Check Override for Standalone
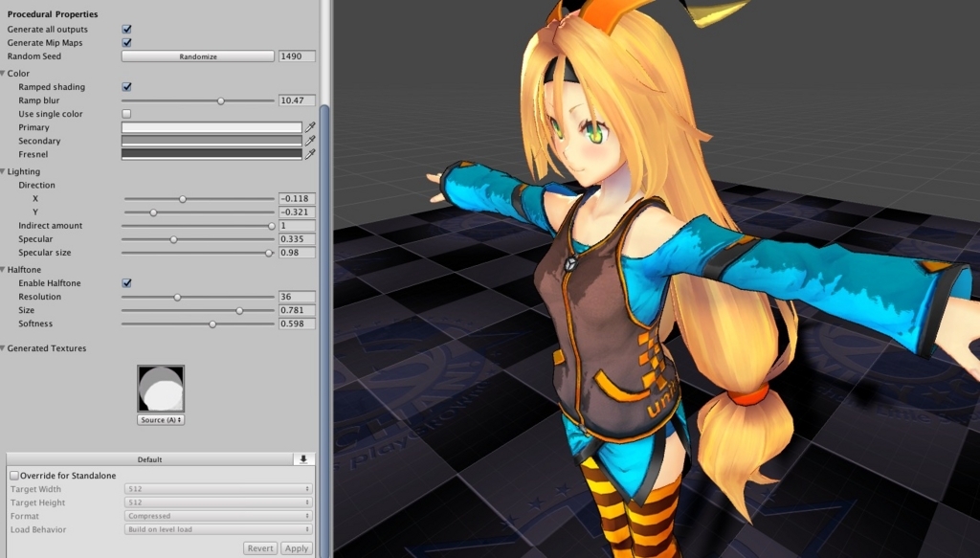Screen dimensions: 980x558 tap(14, 476)
